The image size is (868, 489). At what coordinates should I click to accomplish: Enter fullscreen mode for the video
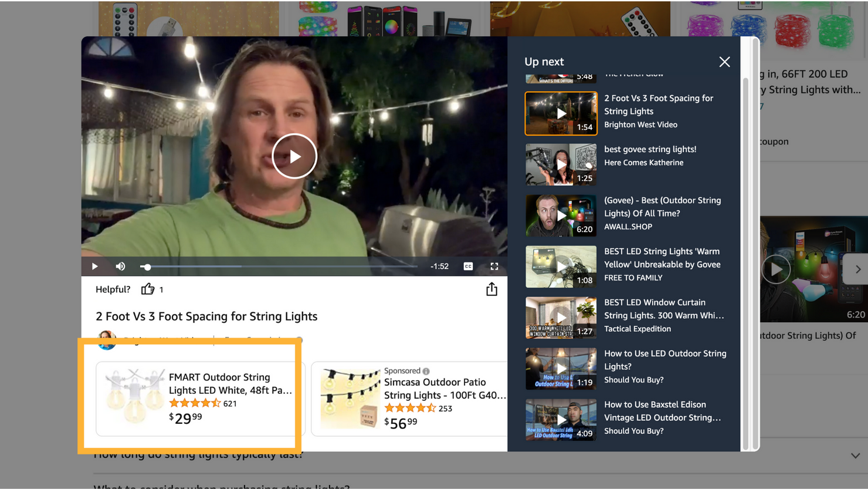coord(494,267)
